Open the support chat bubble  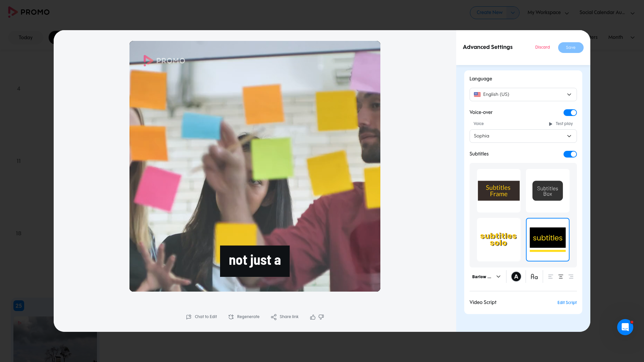[625, 327]
